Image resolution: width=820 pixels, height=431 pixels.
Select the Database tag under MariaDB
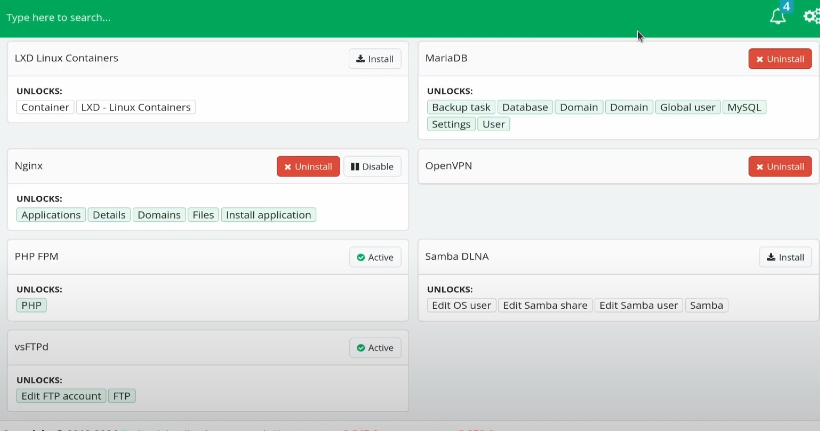click(525, 107)
